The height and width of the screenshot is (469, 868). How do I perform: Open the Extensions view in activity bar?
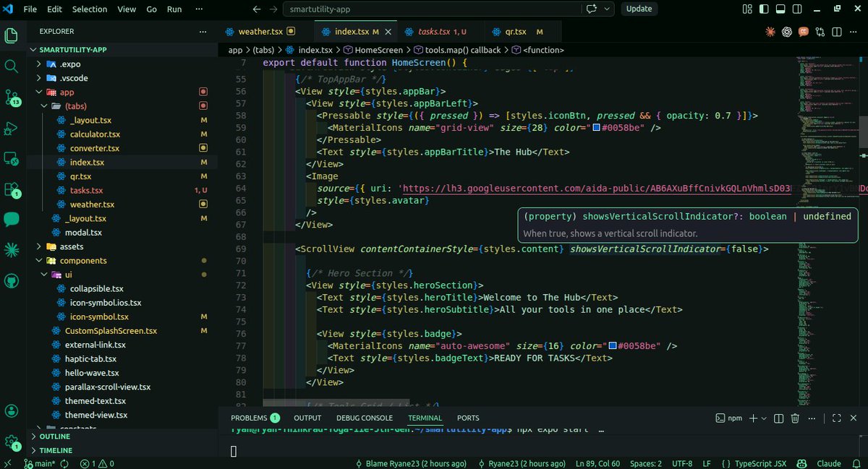pos(12,189)
